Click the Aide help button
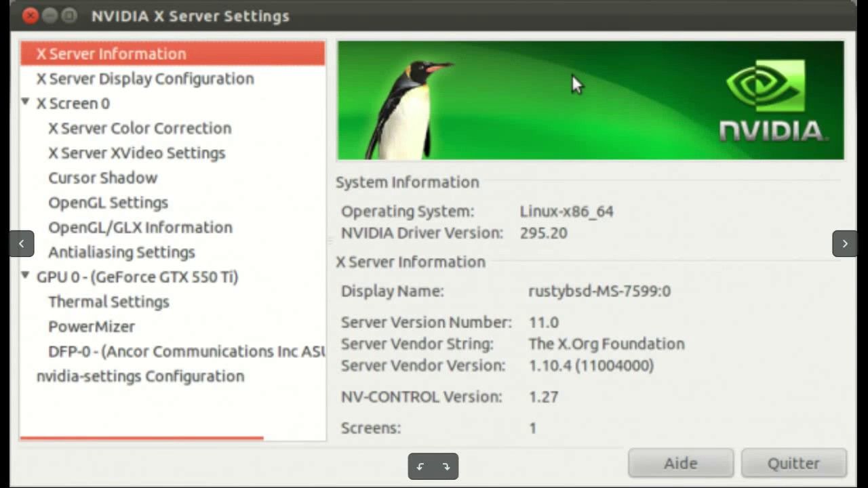The width and height of the screenshot is (868, 488). (681, 463)
